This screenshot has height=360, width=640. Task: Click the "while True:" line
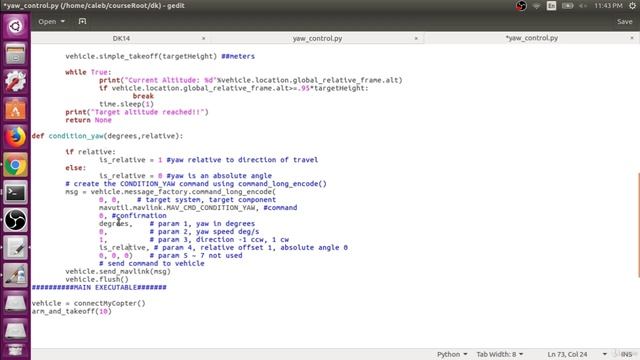click(x=88, y=72)
